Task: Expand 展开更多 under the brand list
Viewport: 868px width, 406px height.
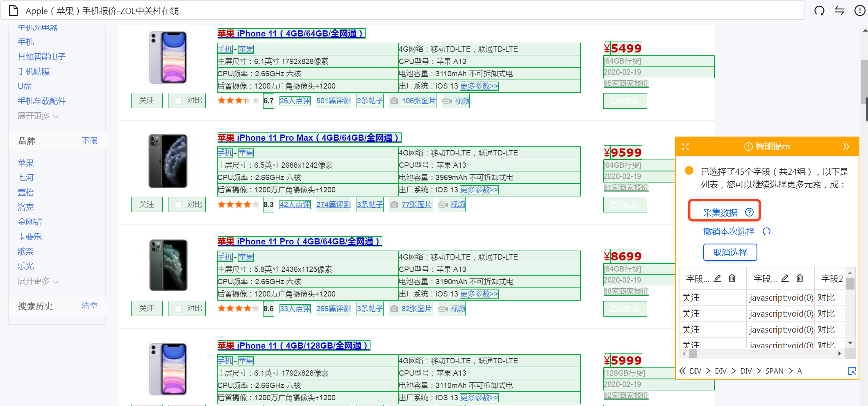Action: (x=38, y=281)
